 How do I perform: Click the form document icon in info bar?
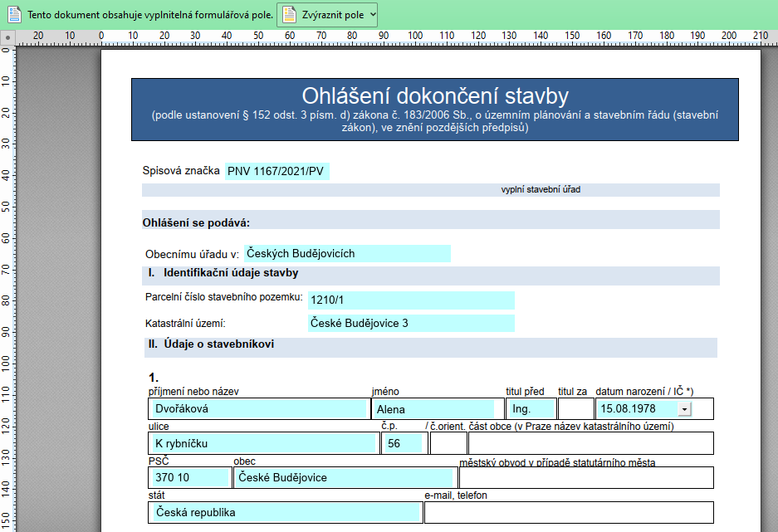tap(14, 15)
